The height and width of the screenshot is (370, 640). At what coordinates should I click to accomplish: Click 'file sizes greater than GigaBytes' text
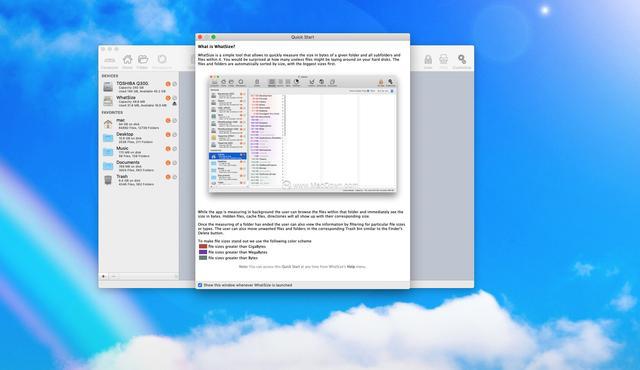pyautogui.click(x=237, y=246)
